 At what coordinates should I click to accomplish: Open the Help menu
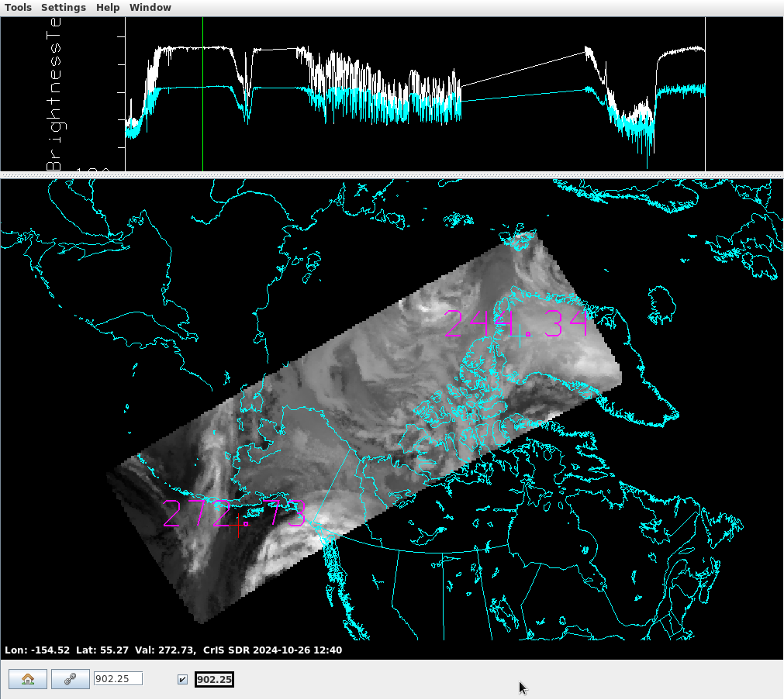(x=108, y=7)
